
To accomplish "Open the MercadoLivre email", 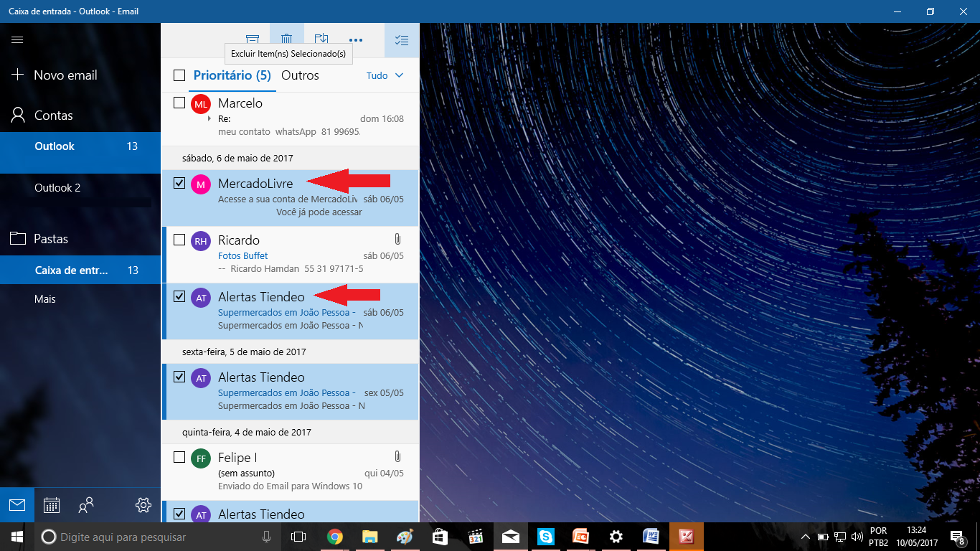I will 290,197.
